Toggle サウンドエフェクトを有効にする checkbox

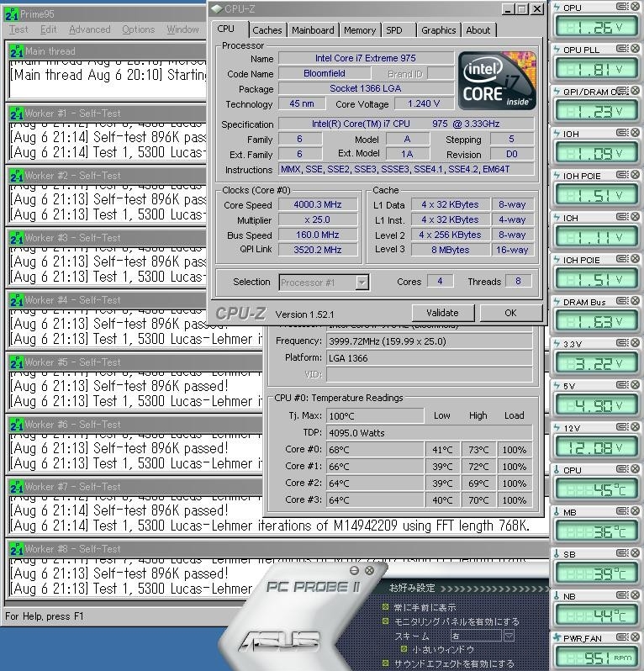[x=385, y=663]
